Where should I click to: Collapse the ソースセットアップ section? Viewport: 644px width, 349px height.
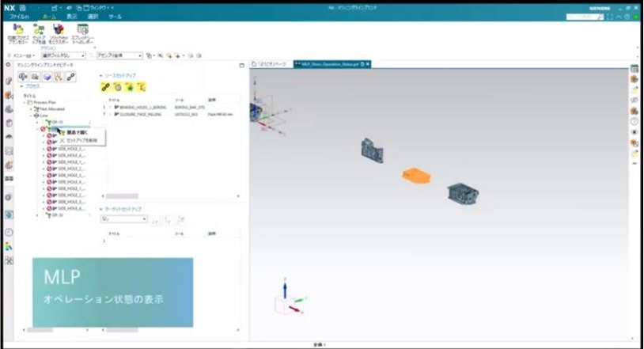(x=101, y=76)
